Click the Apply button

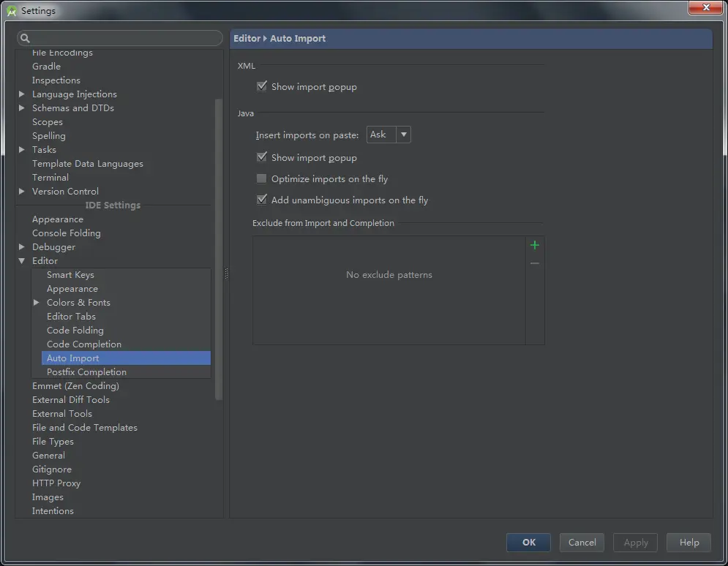635,543
